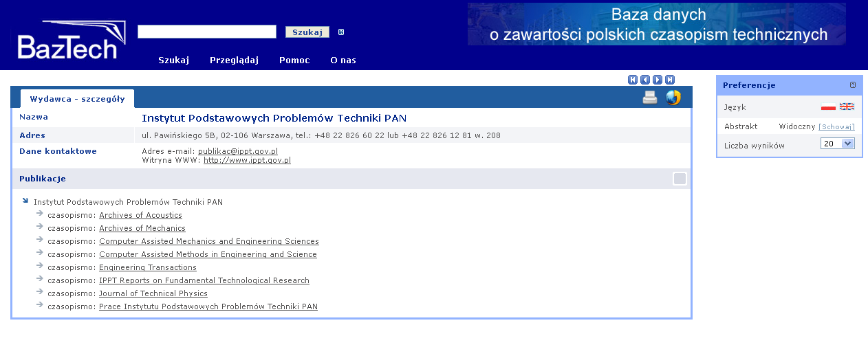This screenshot has width=868, height=347.
Task: Click the Liczba wyników label
Action: [755, 146]
